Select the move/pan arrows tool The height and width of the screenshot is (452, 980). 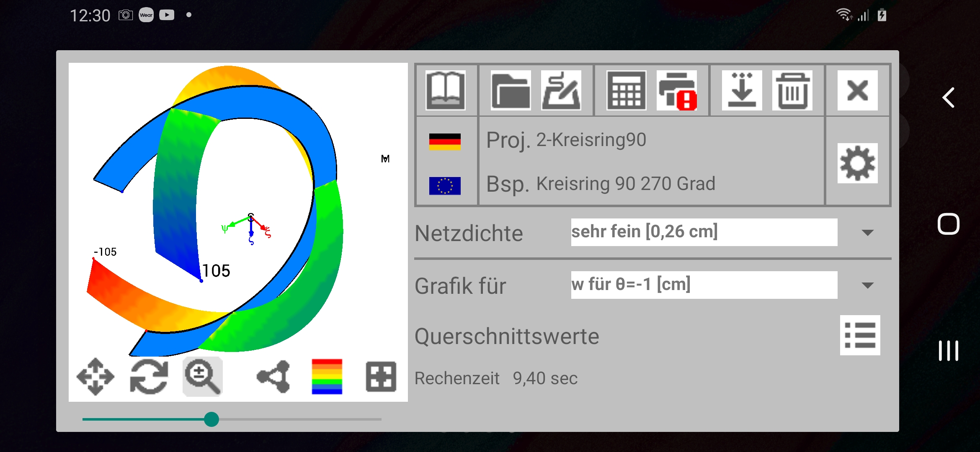(95, 377)
